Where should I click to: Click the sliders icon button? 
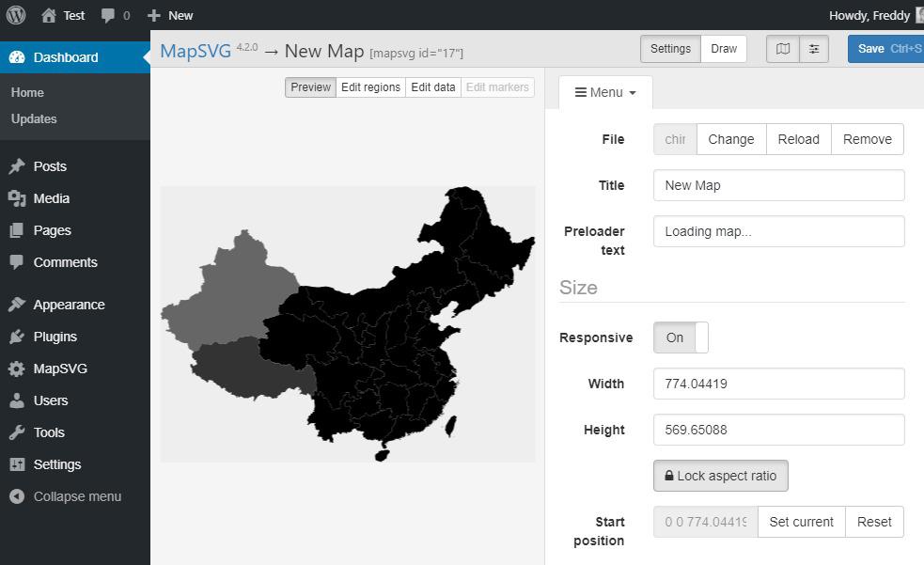tap(814, 49)
